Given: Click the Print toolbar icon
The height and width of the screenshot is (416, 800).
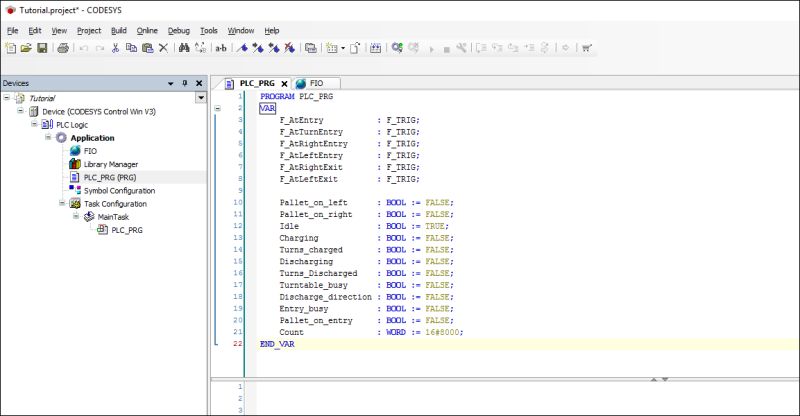Looking at the screenshot, I should [63, 48].
